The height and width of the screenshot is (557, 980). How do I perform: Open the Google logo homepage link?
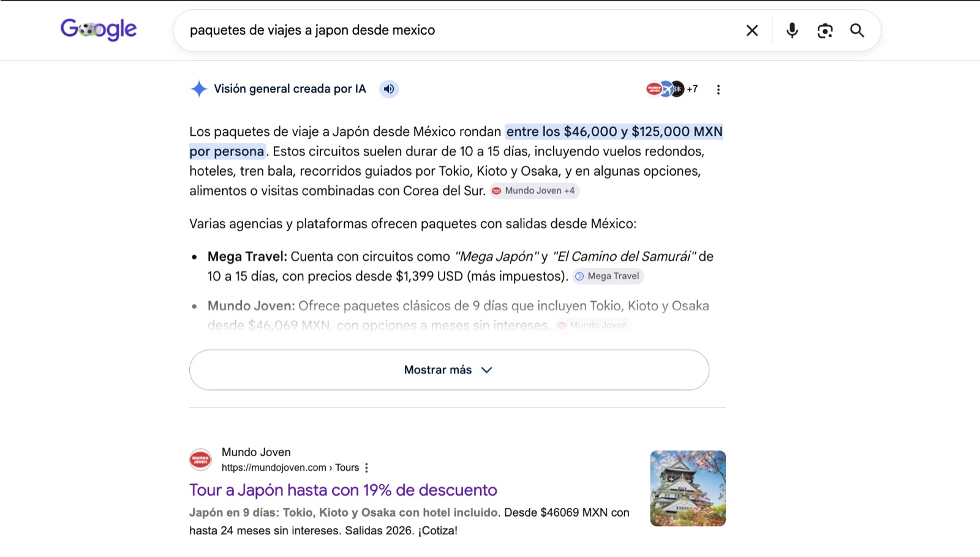click(x=99, y=29)
